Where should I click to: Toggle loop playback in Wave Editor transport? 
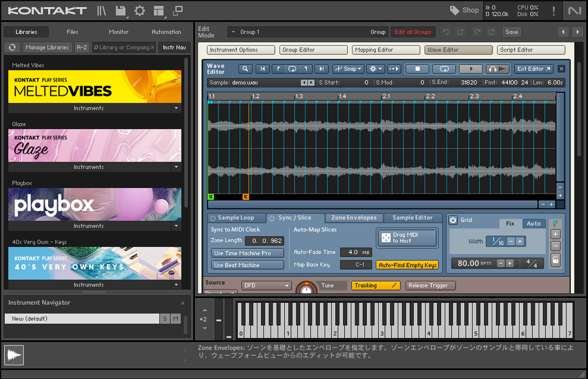[x=444, y=69]
